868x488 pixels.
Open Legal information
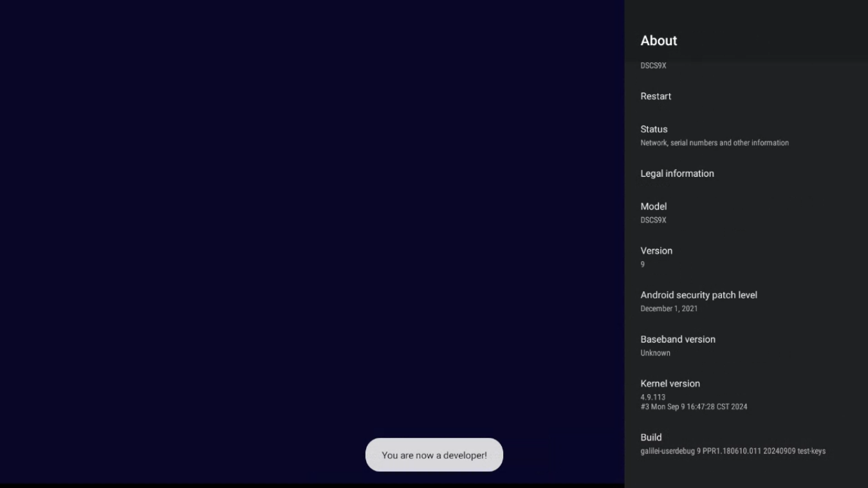[x=677, y=174]
